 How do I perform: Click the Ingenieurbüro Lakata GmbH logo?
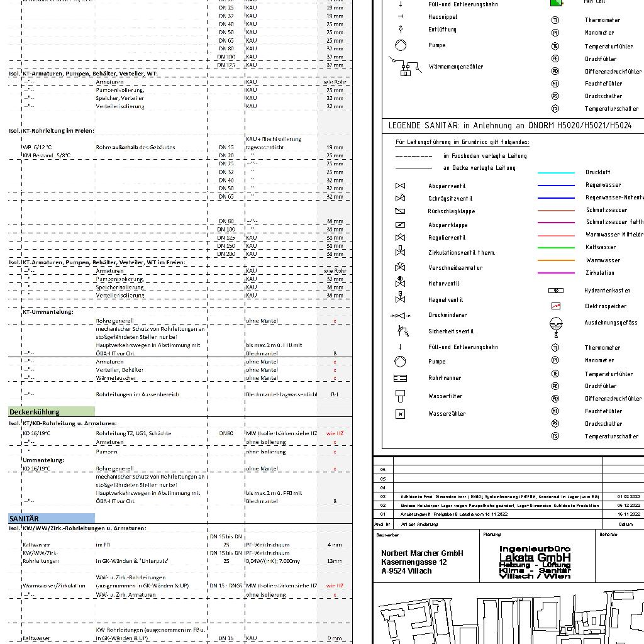(535, 562)
